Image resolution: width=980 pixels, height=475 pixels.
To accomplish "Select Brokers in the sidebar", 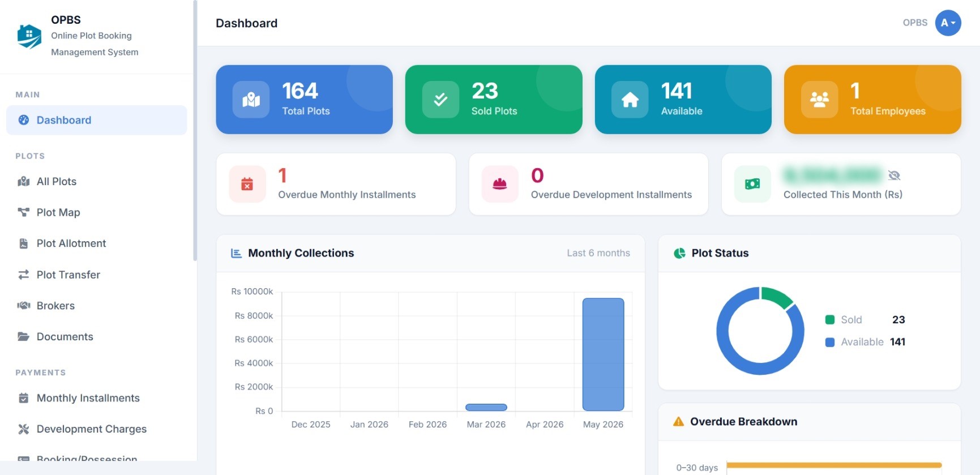I will pyautogui.click(x=96, y=306).
